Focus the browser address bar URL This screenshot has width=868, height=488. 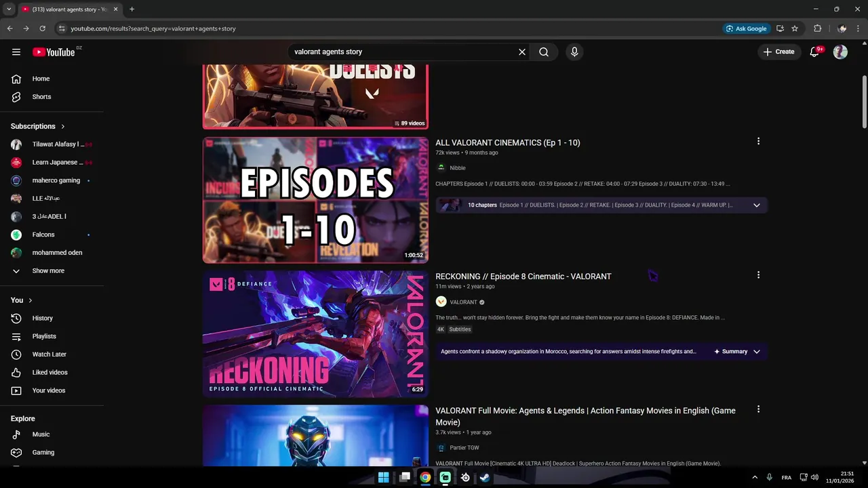153,28
